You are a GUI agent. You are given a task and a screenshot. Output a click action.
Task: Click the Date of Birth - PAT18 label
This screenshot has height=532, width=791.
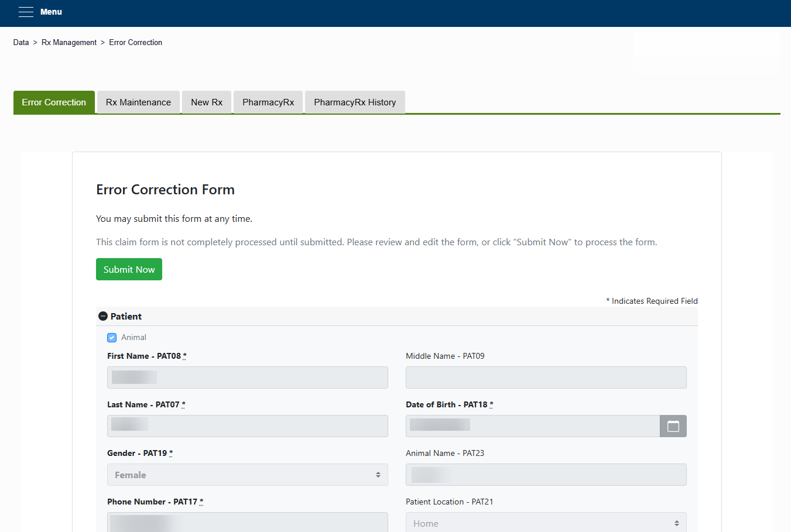(x=450, y=404)
